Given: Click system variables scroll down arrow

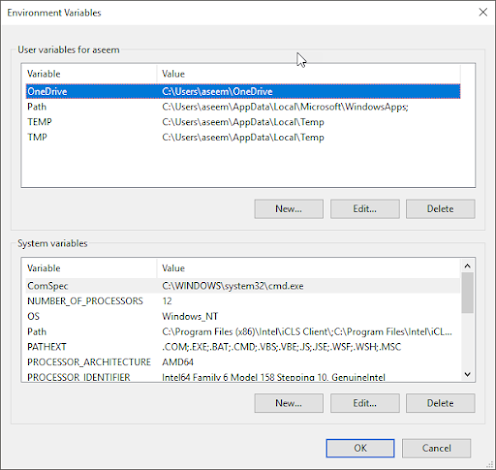Looking at the screenshot, I should [467, 374].
